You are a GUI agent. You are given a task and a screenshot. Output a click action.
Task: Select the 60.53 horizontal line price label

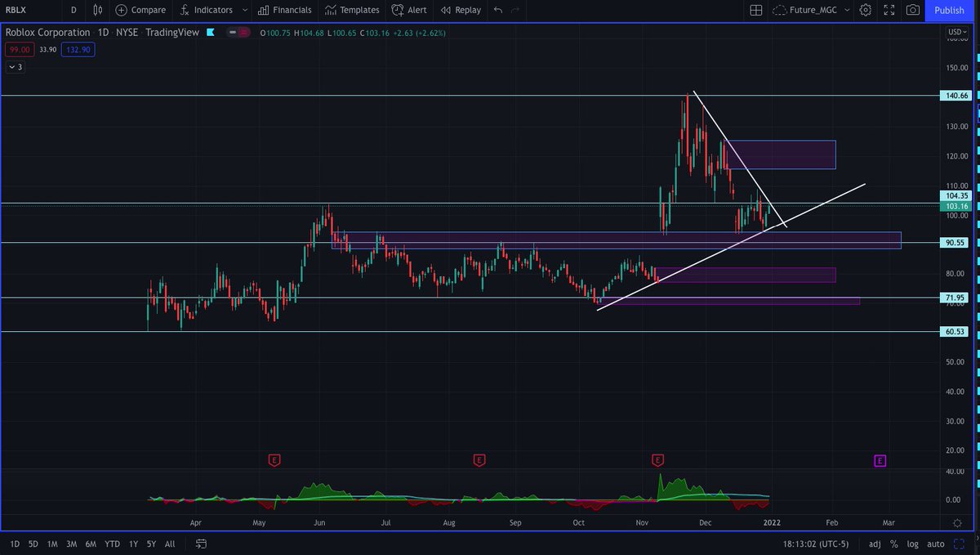pos(956,331)
